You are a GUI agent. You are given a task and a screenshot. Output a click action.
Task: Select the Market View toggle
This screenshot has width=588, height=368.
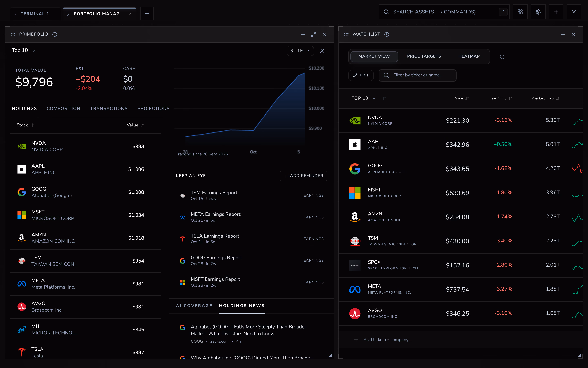click(374, 56)
